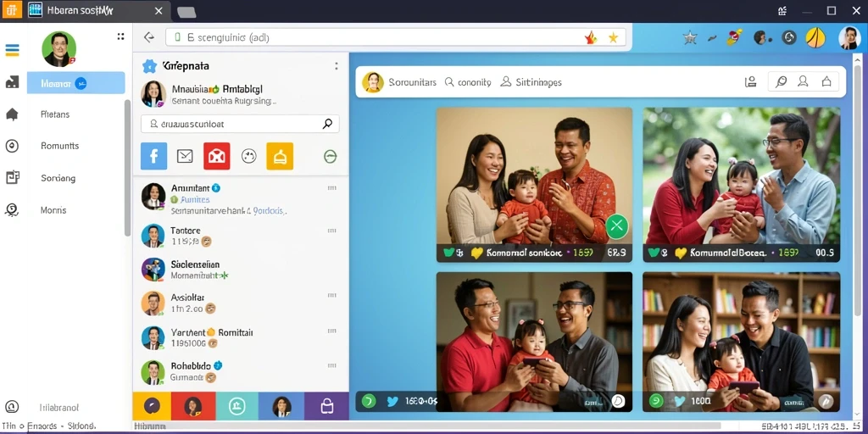Open options dots for Tantore row
This screenshot has height=434, width=868.
pyautogui.click(x=332, y=231)
